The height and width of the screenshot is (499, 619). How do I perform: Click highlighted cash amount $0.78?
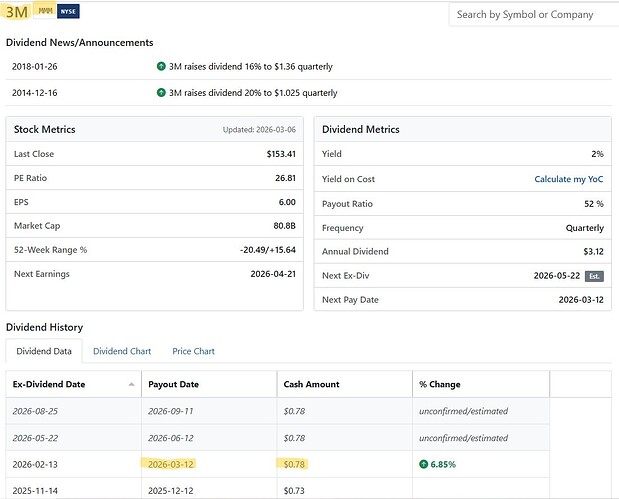[294, 464]
